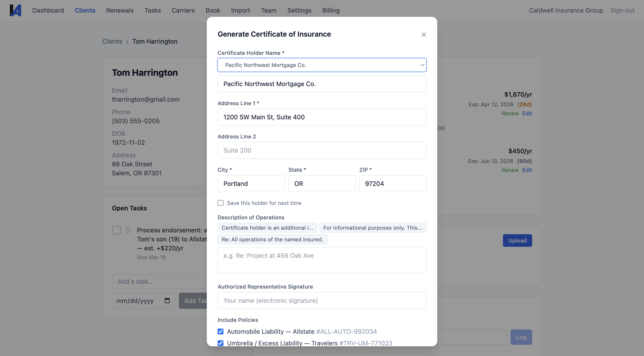This screenshot has width=644, height=356.
Task: Open the calendar picker icon for task date
Action: click(167, 300)
